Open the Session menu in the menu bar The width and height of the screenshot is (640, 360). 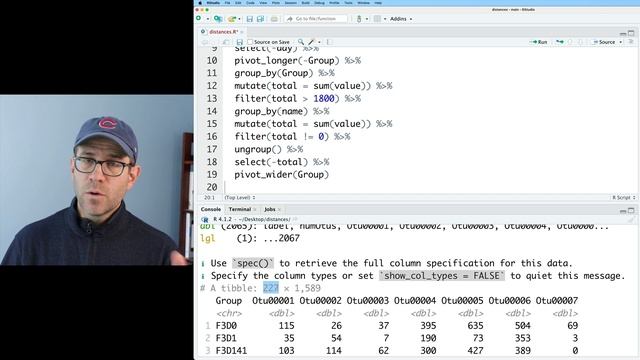[x=291, y=3]
